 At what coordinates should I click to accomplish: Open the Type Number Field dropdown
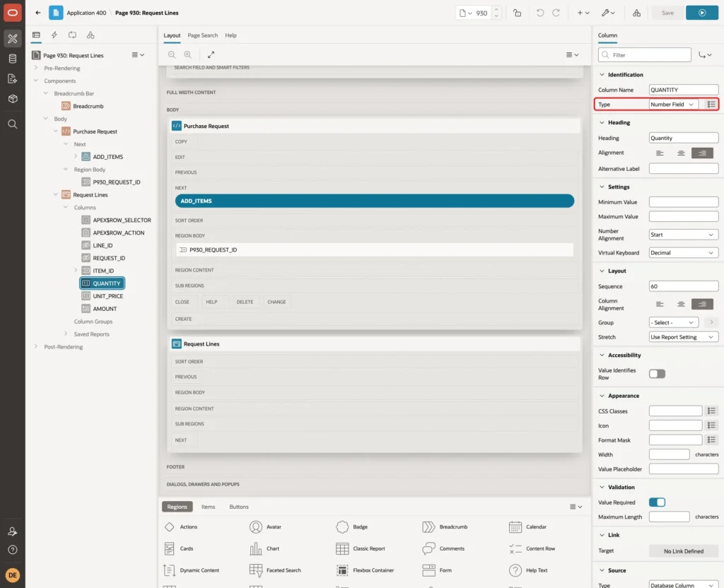(x=673, y=105)
